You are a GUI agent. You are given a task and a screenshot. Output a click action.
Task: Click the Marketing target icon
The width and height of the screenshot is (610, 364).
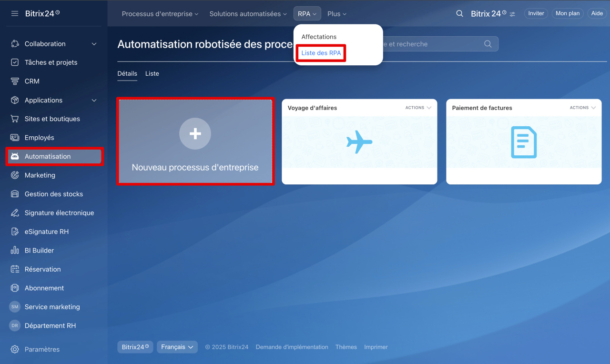15,175
